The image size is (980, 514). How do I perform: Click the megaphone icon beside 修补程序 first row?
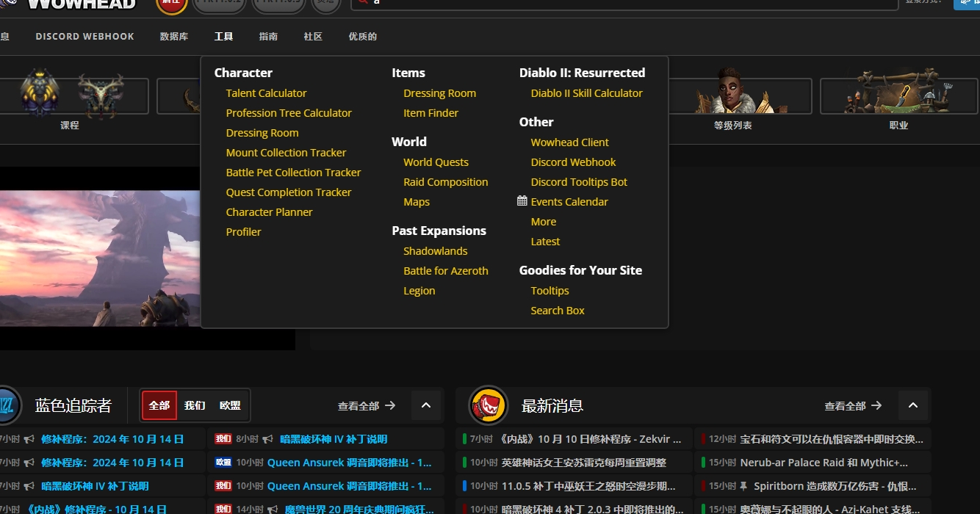click(x=29, y=439)
